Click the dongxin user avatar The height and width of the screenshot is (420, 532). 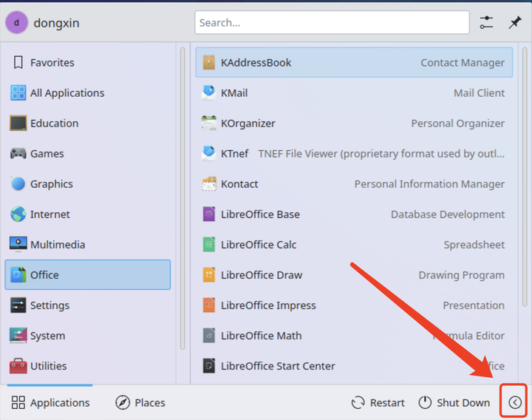pyautogui.click(x=16, y=22)
